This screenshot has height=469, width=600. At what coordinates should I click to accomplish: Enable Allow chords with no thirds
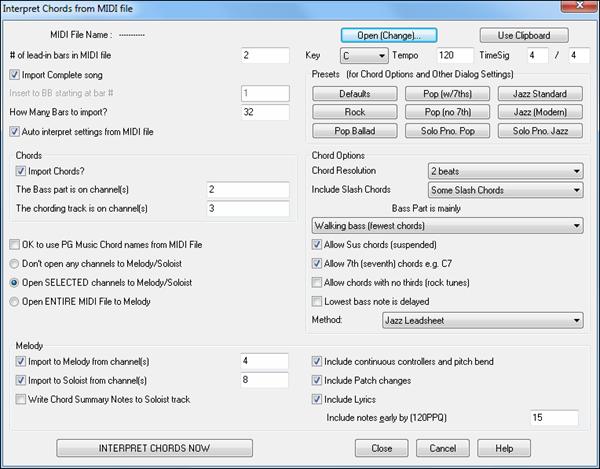point(318,282)
